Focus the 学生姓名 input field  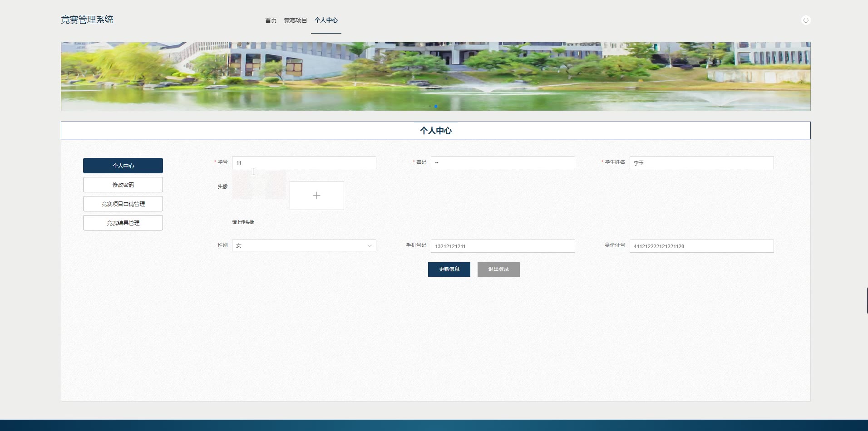coord(702,163)
